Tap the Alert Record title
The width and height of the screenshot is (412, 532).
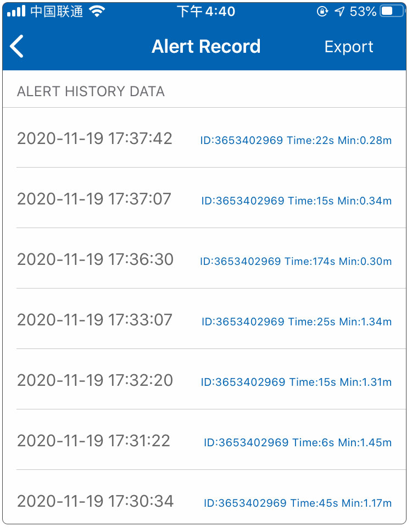206,47
